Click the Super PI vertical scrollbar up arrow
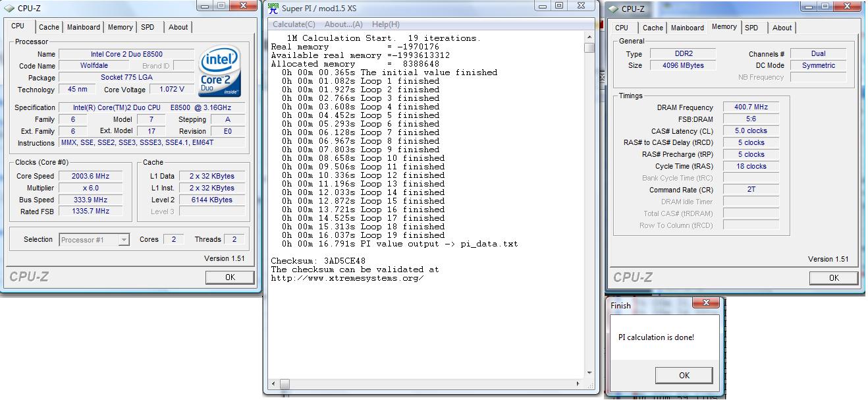This screenshot has width=868, height=400. coord(589,39)
